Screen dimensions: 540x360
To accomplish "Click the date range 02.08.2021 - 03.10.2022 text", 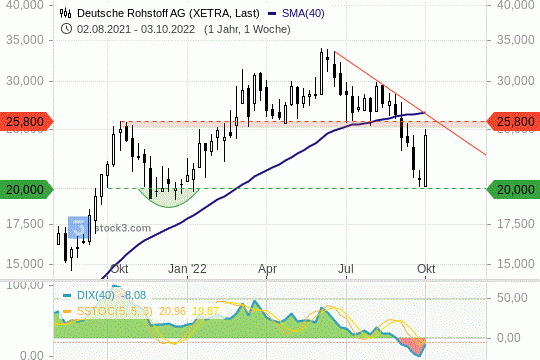I will (136, 29).
